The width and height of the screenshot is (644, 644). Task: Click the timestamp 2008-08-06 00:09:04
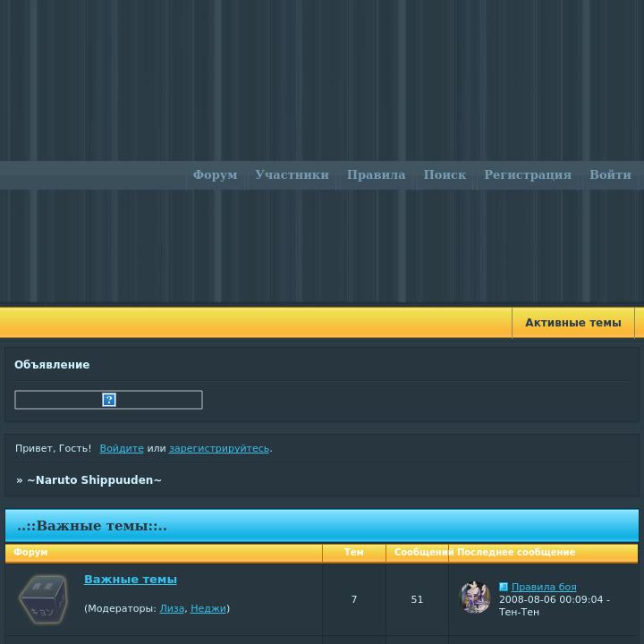click(x=551, y=599)
